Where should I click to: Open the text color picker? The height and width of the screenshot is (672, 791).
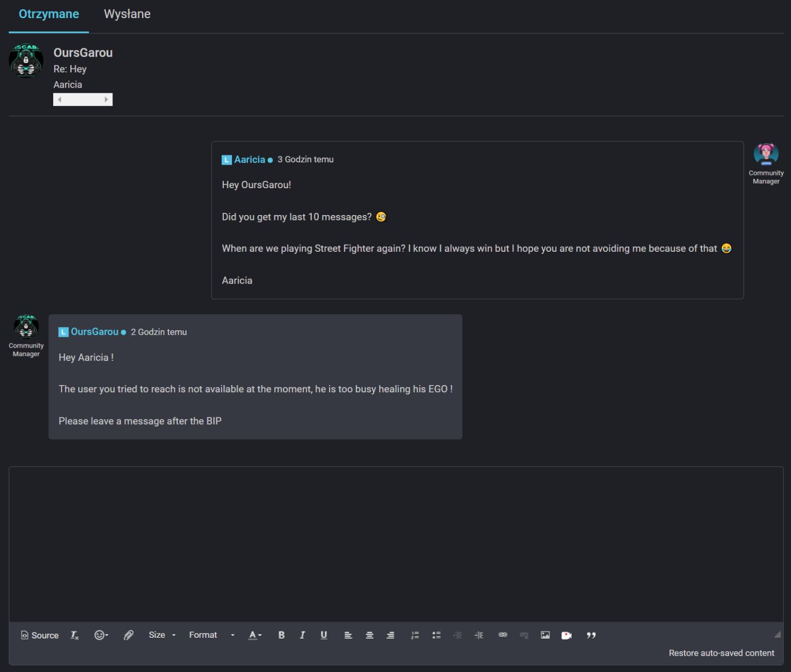click(254, 635)
